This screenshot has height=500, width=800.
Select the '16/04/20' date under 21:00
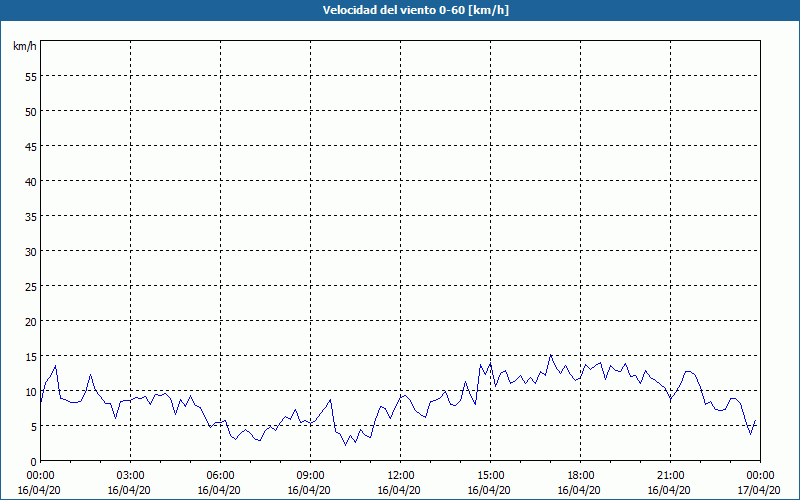tap(669, 490)
